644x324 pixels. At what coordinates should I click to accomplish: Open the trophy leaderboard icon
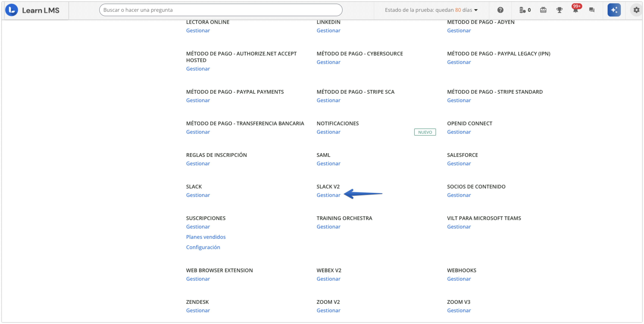pyautogui.click(x=559, y=10)
